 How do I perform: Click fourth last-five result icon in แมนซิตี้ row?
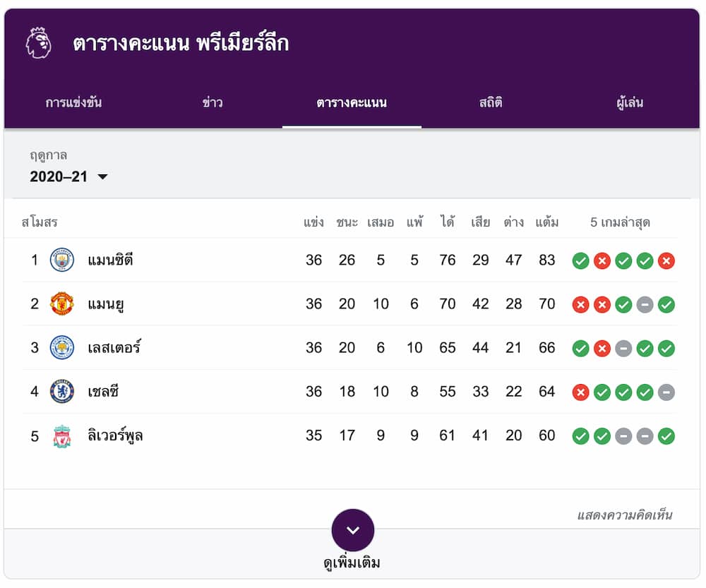tap(645, 260)
